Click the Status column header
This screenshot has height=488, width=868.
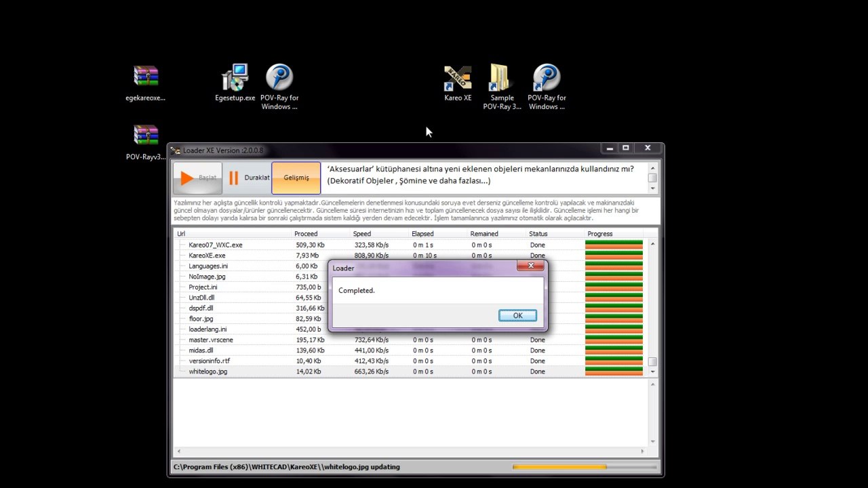pyautogui.click(x=555, y=234)
